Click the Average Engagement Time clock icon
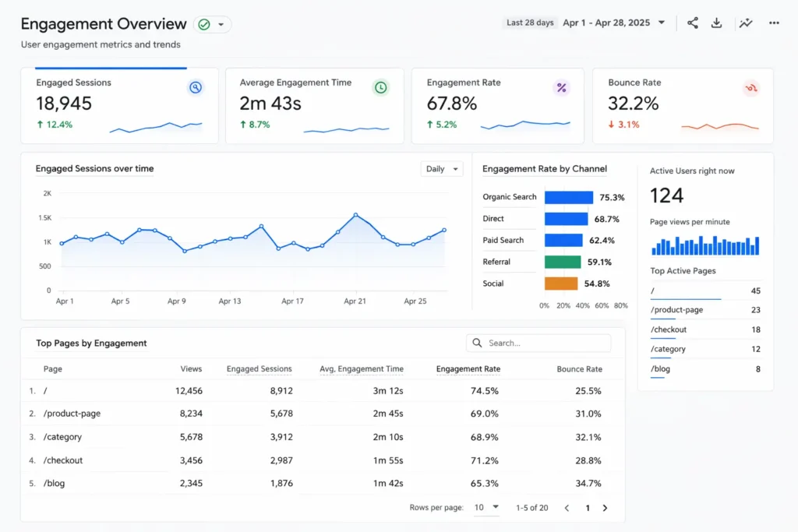Viewport: 798px width, 532px height. point(380,87)
